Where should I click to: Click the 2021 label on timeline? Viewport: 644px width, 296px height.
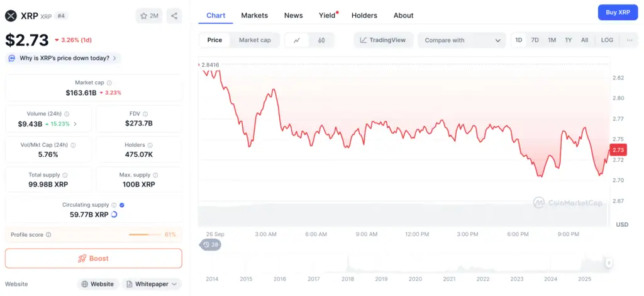tap(449, 279)
